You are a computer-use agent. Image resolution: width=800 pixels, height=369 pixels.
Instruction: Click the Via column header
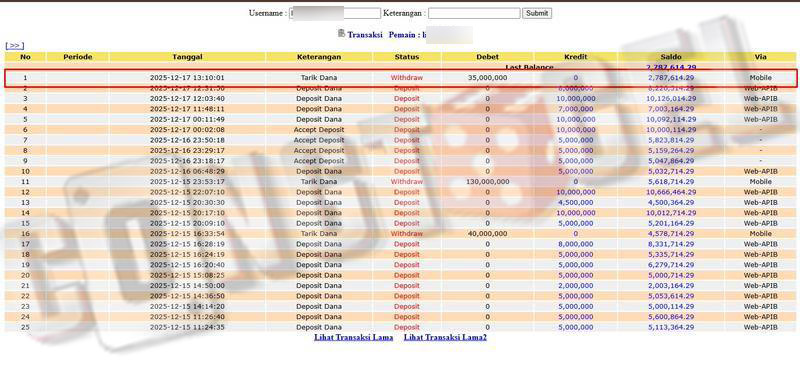pos(760,57)
